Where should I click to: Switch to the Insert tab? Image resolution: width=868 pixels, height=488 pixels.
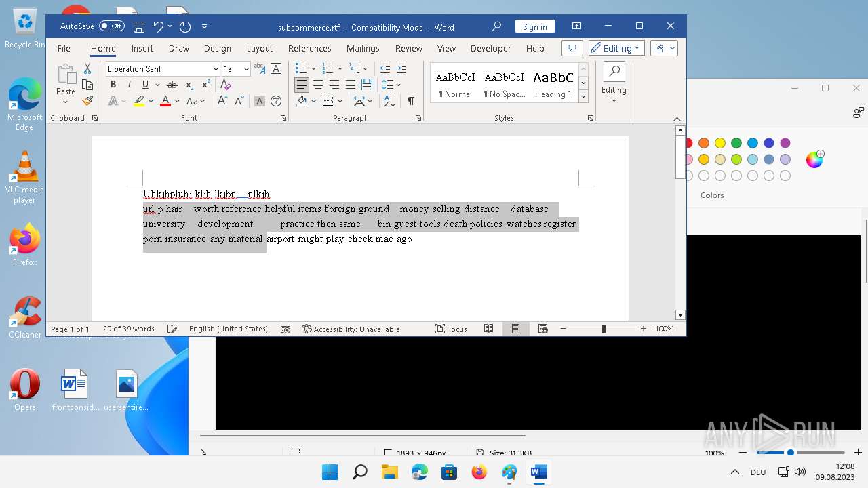pos(142,48)
